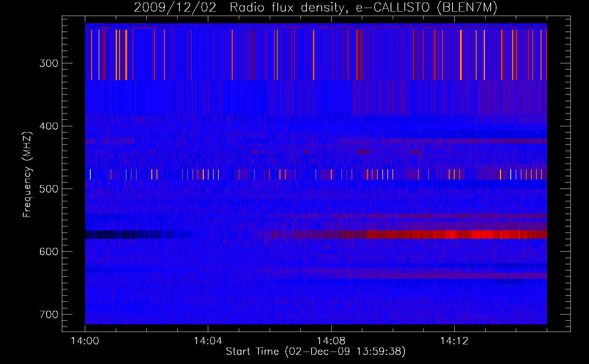The width and height of the screenshot is (589, 364).
Task: Click the 'Frequency (MHZ)' axis label
Action: tap(27, 175)
